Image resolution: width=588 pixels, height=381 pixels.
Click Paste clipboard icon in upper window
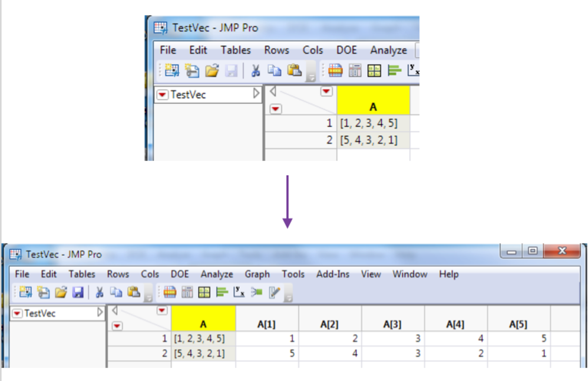pyautogui.click(x=295, y=70)
